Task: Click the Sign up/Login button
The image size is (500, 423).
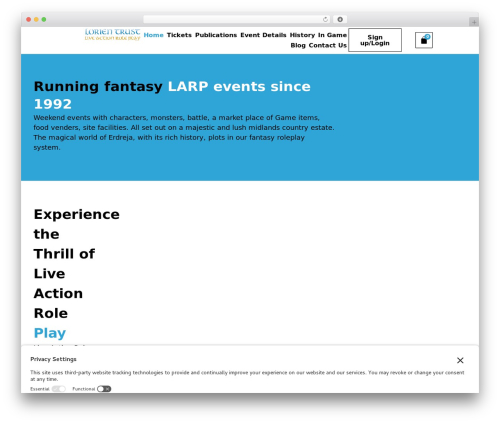Action: coord(375,40)
